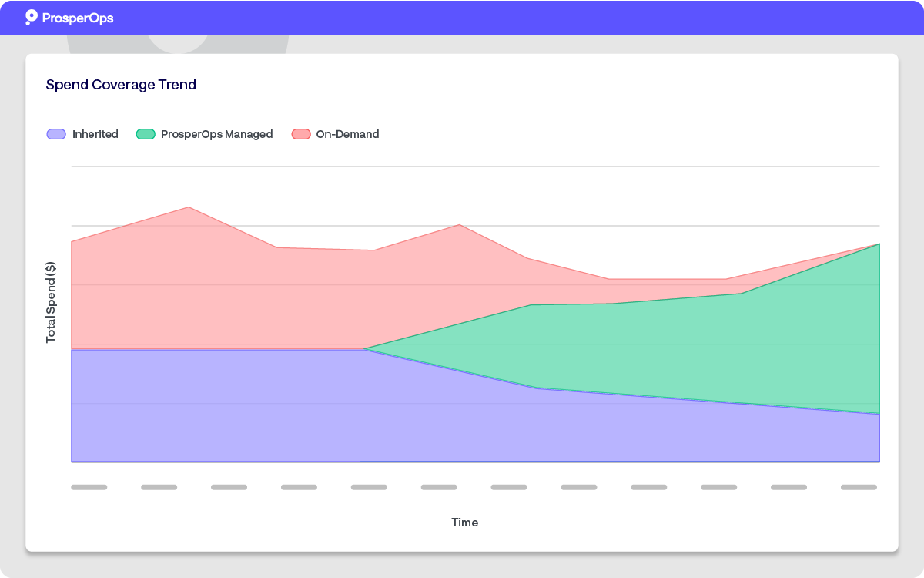
Task: Hide the ProsperOps Managed series via its label
Action: (x=216, y=134)
